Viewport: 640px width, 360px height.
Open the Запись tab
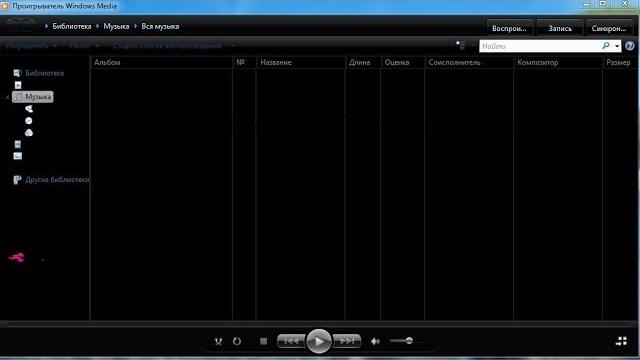[x=560, y=29]
